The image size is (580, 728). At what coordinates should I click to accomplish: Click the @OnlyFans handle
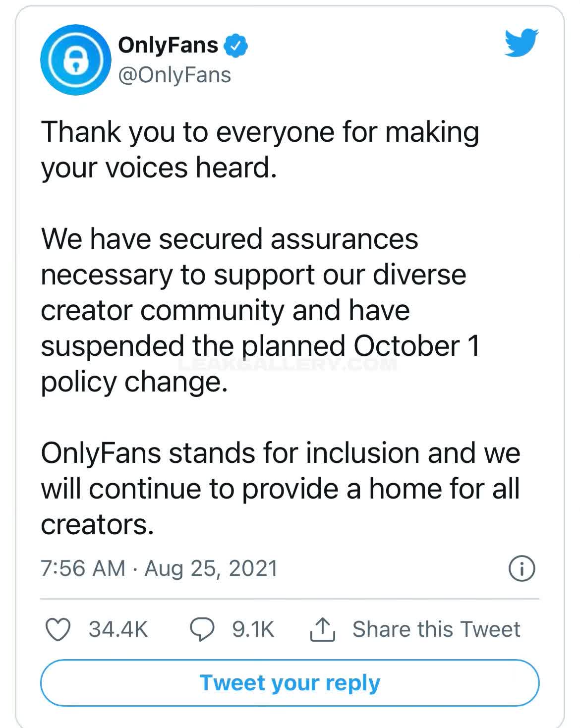[x=174, y=75]
